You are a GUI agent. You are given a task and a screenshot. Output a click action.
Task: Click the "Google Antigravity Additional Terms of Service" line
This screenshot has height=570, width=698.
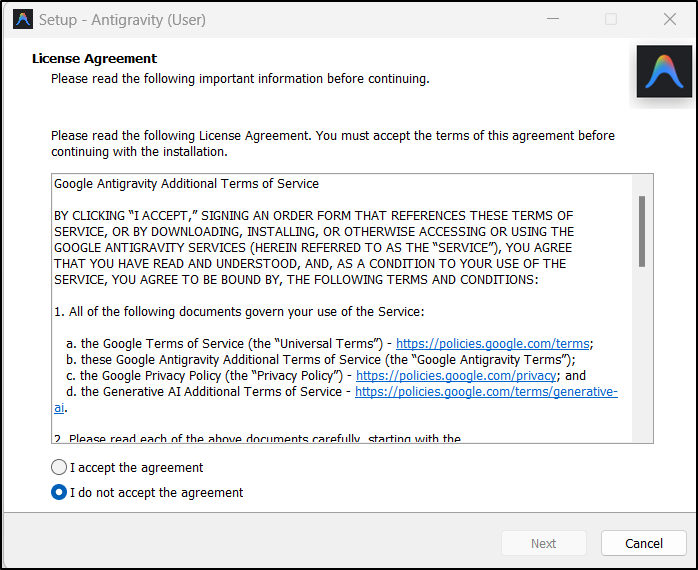pyautogui.click(x=186, y=184)
